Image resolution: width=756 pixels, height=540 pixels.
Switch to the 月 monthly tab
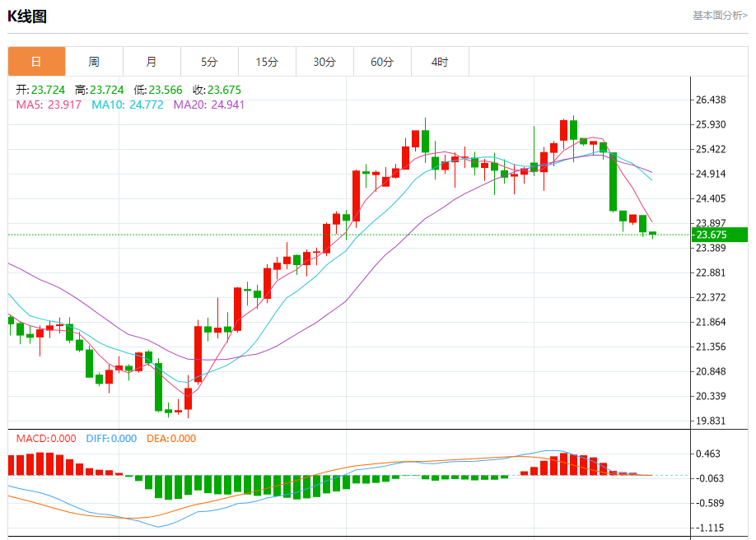tap(152, 62)
